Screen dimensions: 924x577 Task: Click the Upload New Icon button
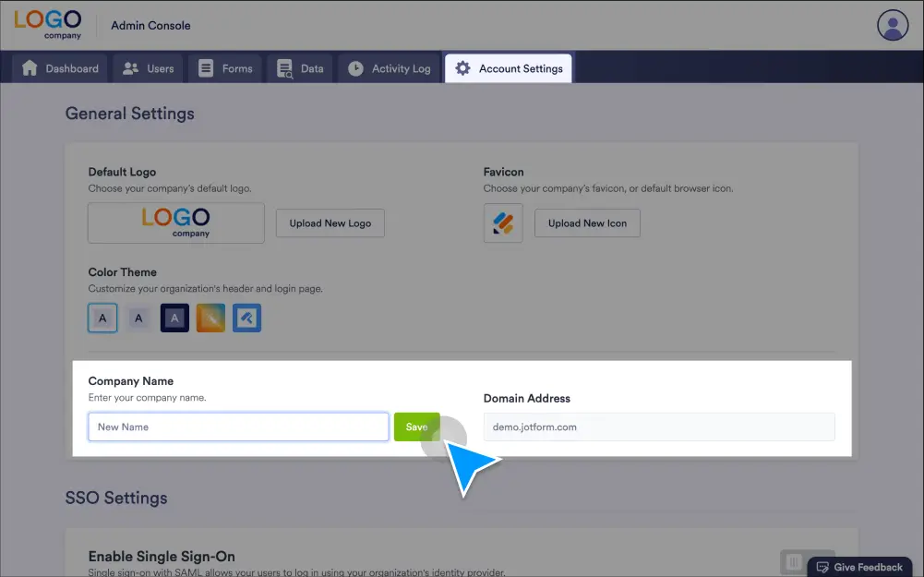click(x=587, y=223)
